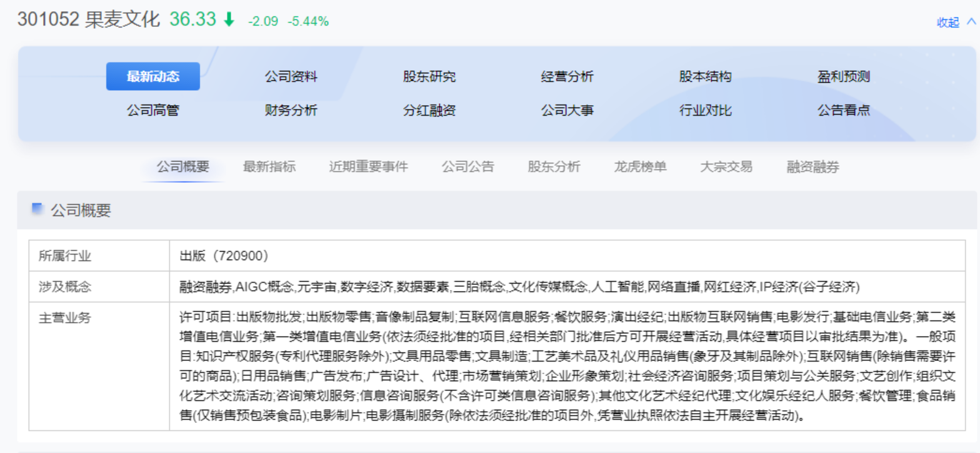
Task: Open the 公司资料 section
Action: coord(291,77)
